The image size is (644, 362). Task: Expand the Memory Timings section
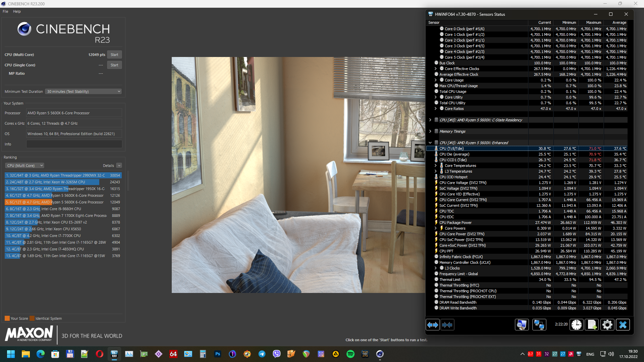coord(430,131)
